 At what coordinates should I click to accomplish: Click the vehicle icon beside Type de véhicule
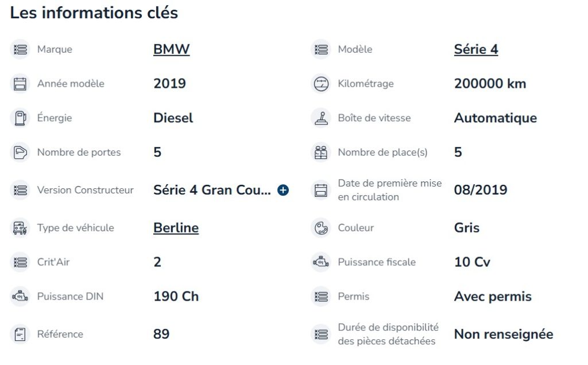click(x=20, y=228)
